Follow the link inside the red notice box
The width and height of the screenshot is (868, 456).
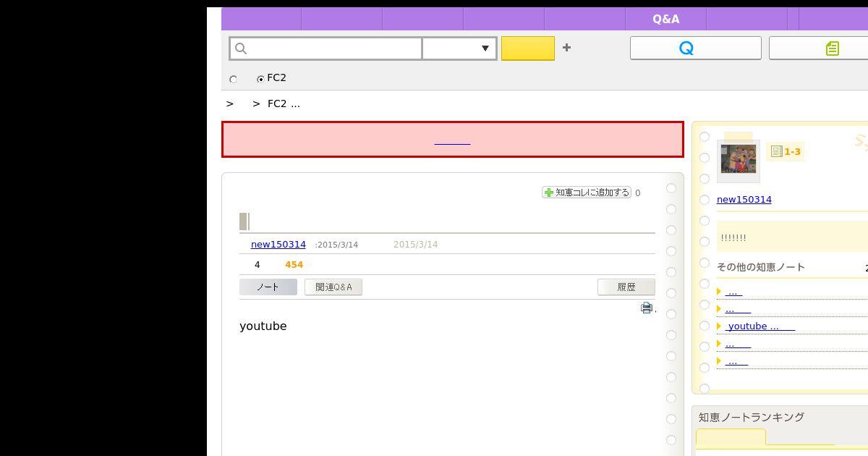point(452,140)
